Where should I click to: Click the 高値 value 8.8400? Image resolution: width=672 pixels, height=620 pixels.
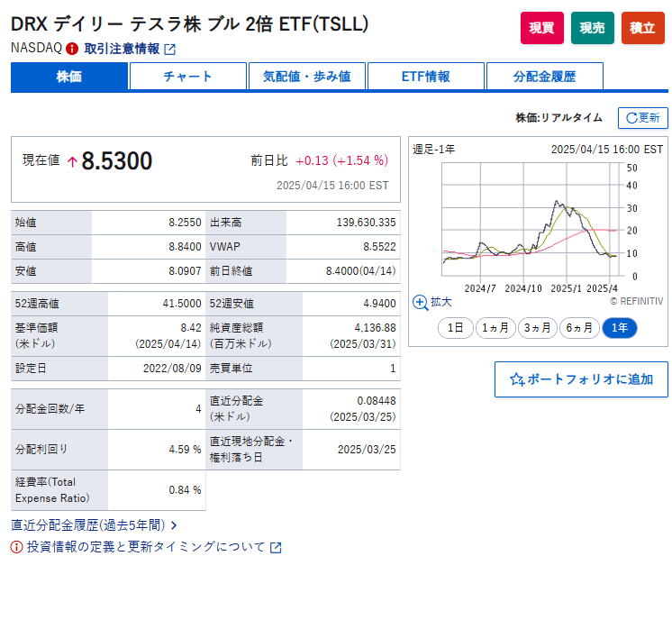point(185,247)
